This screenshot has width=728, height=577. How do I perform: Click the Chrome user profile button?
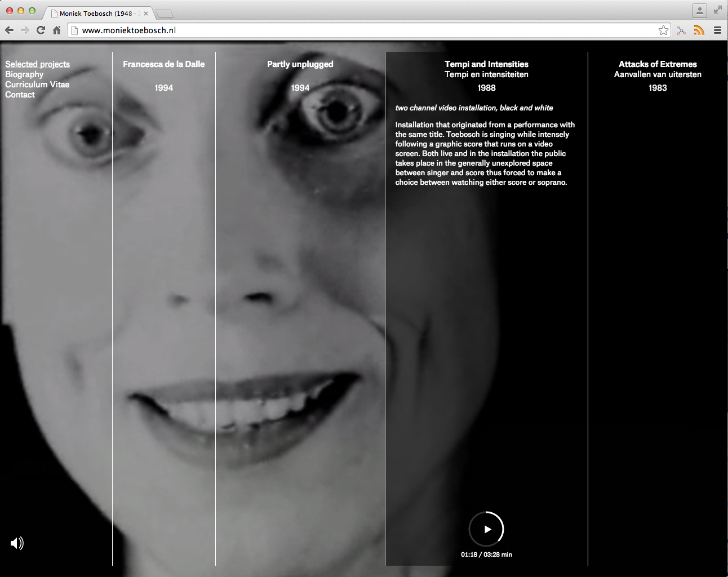click(x=699, y=11)
